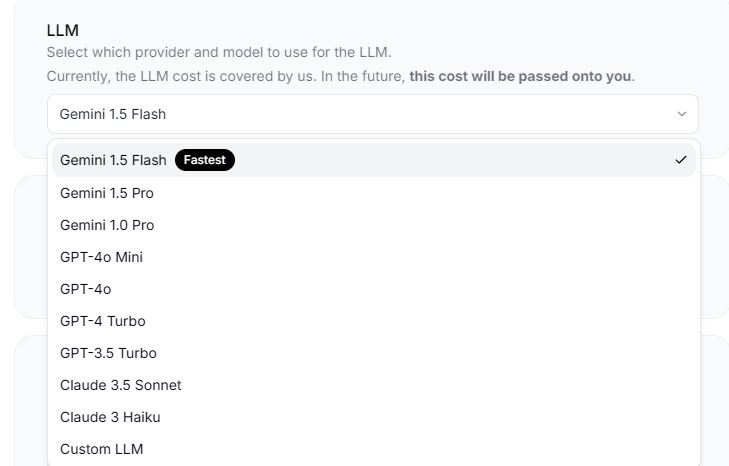The width and height of the screenshot is (729, 466).
Task: Select GPT-4o Mini as the LLM
Action: tap(101, 257)
